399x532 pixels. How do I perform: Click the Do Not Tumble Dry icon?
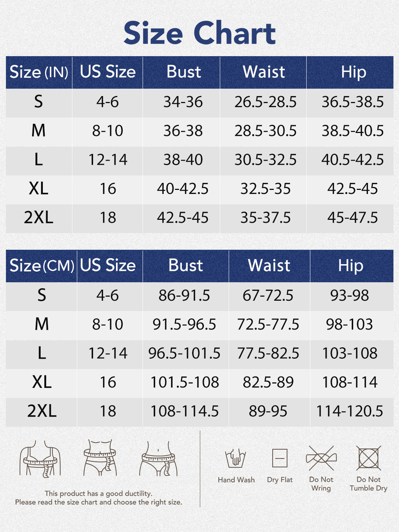(x=368, y=458)
